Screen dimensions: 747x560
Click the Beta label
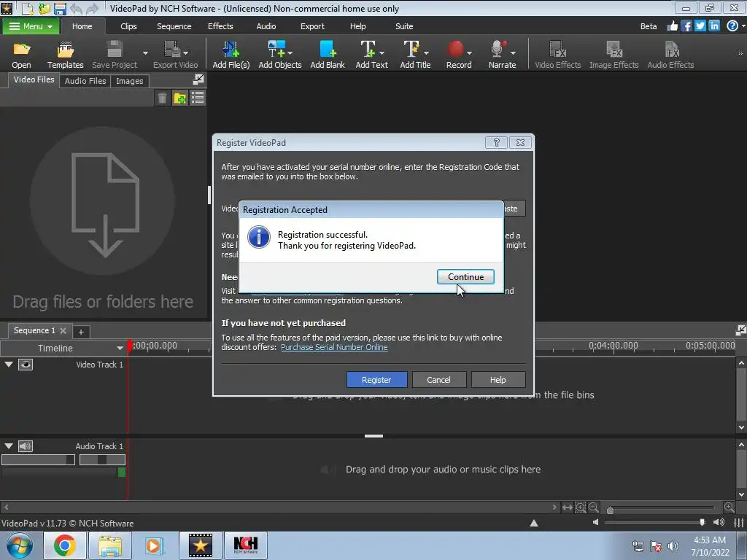649,26
